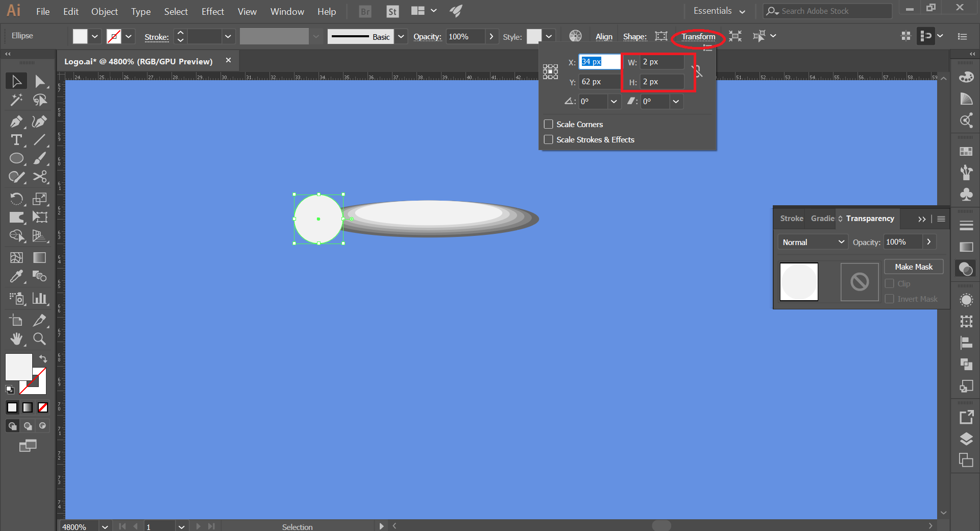Activate the Hand tool
Screen dimensions: 980x531
coord(16,339)
